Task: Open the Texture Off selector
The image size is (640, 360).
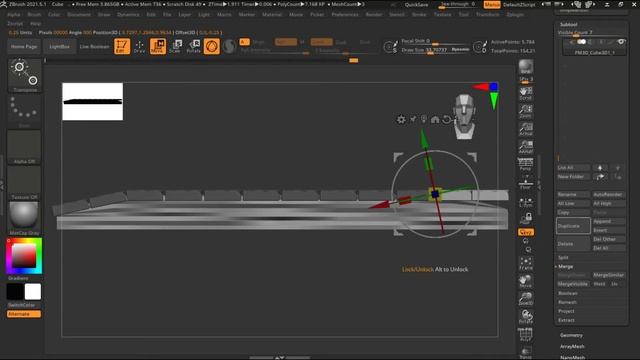Action: (x=24, y=183)
